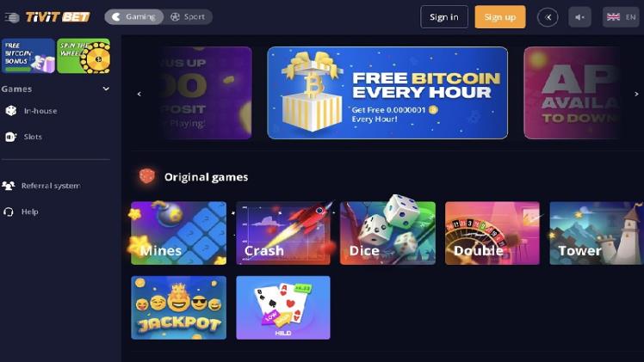Open the Crash rocket game thumbnail

coord(283,233)
